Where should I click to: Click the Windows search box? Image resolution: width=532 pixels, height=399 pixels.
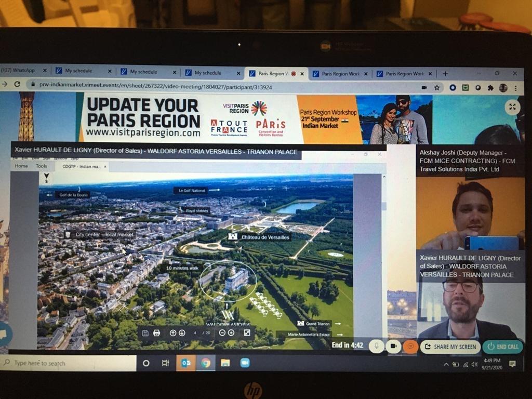click(x=69, y=363)
